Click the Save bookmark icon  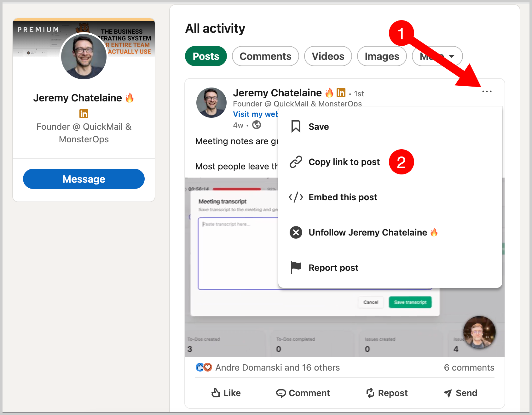click(x=296, y=127)
